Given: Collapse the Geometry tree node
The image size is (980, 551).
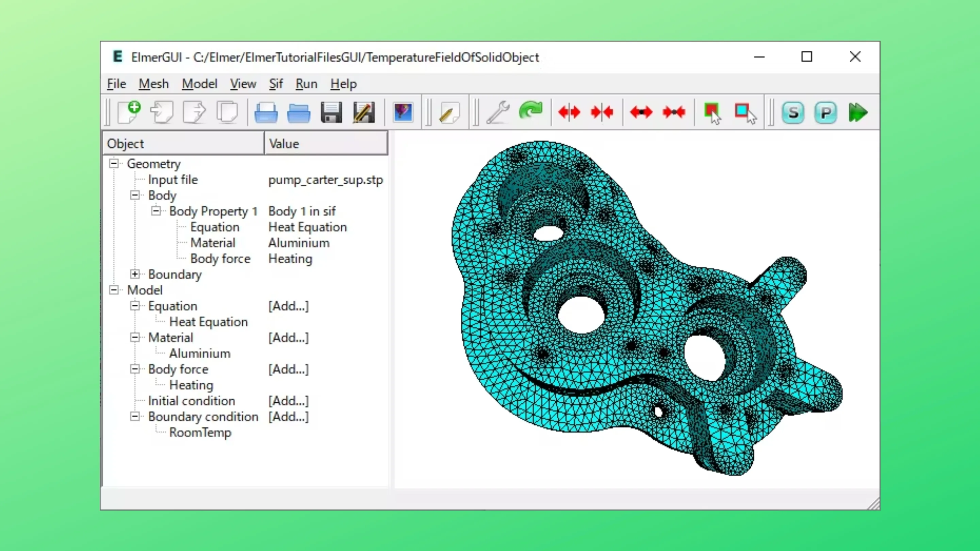Looking at the screenshot, I should click(x=114, y=164).
